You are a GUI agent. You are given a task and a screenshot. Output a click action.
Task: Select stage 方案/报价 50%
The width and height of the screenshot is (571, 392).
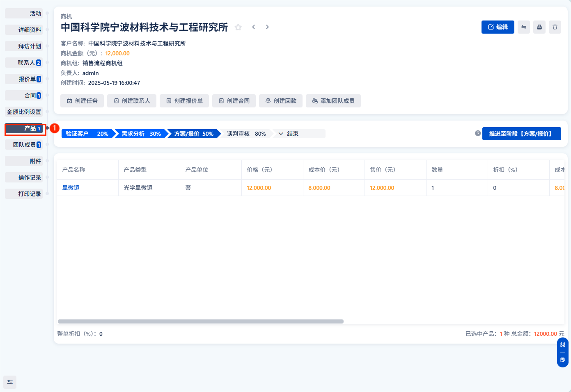click(194, 134)
